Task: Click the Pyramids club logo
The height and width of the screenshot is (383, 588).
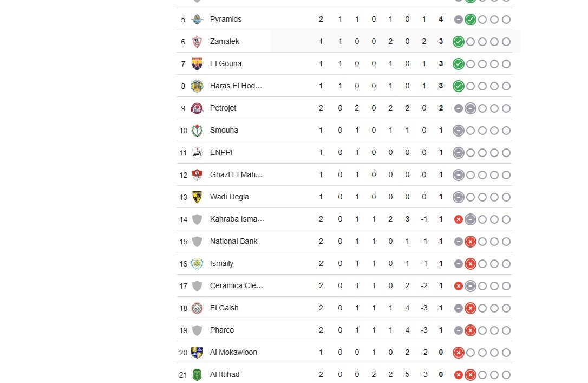Action: point(197,19)
